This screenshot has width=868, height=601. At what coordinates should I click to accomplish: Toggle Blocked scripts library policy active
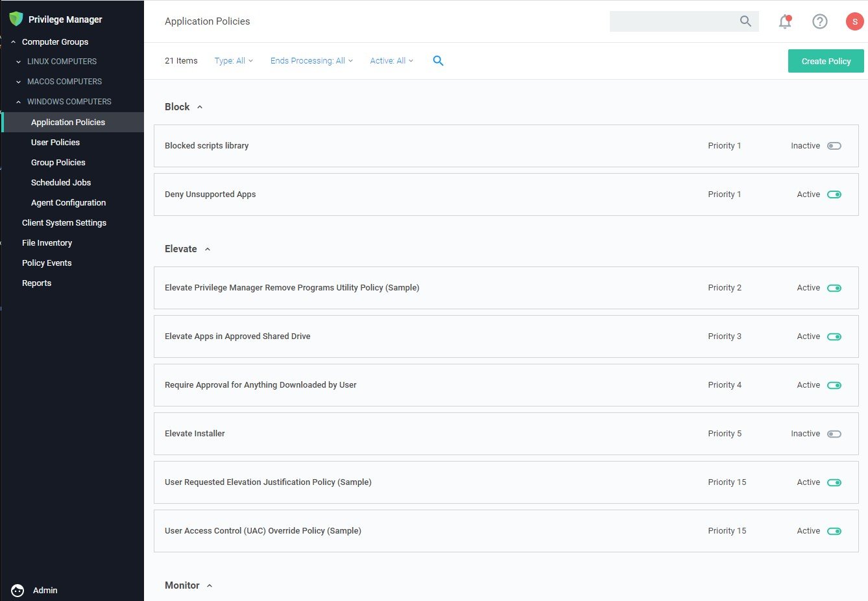click(834, 146)
